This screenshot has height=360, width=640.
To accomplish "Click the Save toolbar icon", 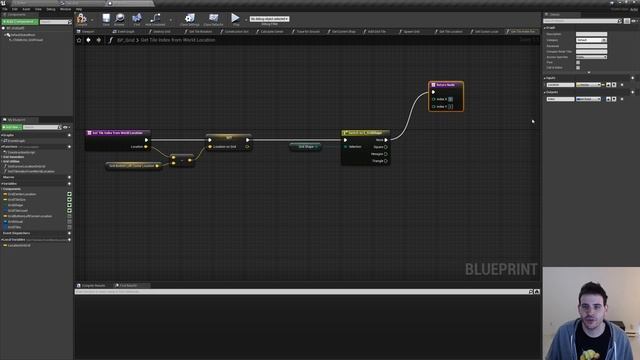I will [x=106, y=18].
